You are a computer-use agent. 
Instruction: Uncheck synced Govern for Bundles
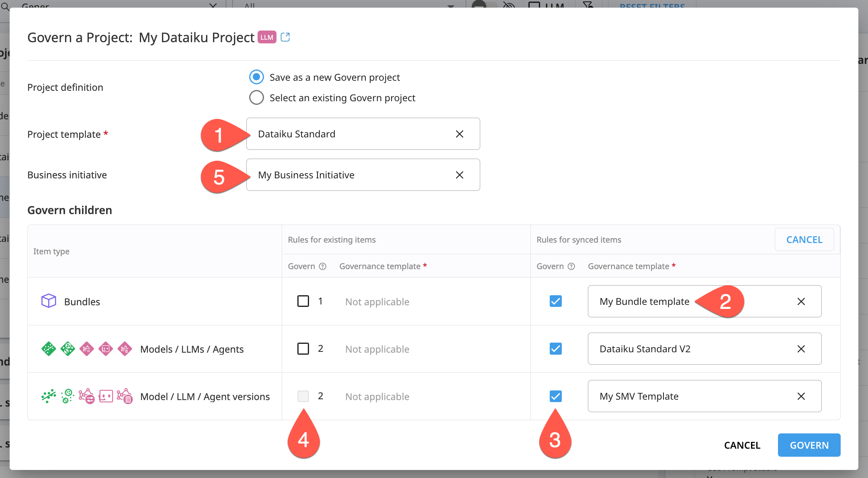[x=556, y=301]
